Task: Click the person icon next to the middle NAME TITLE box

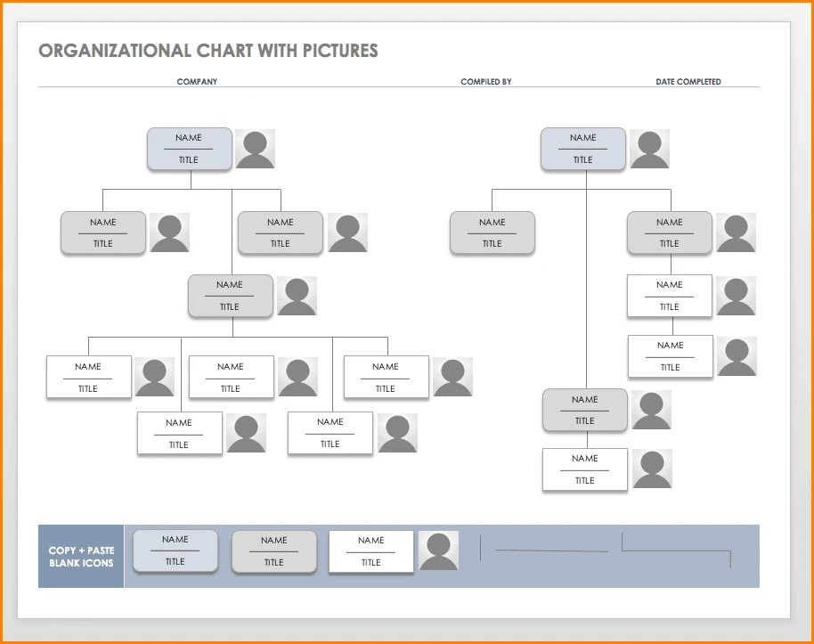Action: click(x=297, y=296)
